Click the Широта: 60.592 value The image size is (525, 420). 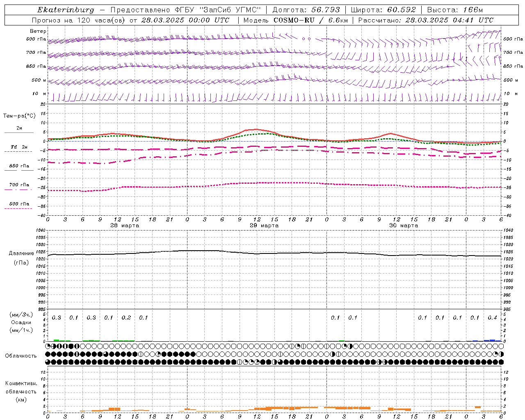383,10
